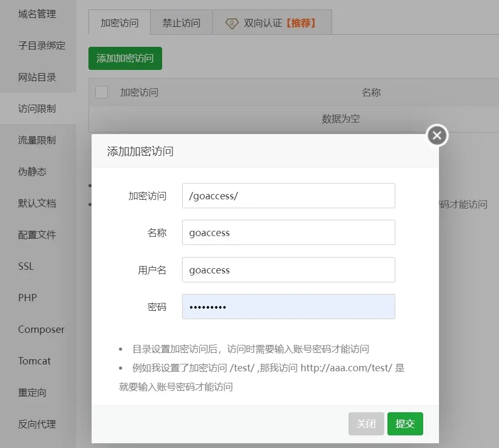Image resolution: width=499 pixels, height=448 pixels.
Task: Open the Tomcat section
Action: 34,361
